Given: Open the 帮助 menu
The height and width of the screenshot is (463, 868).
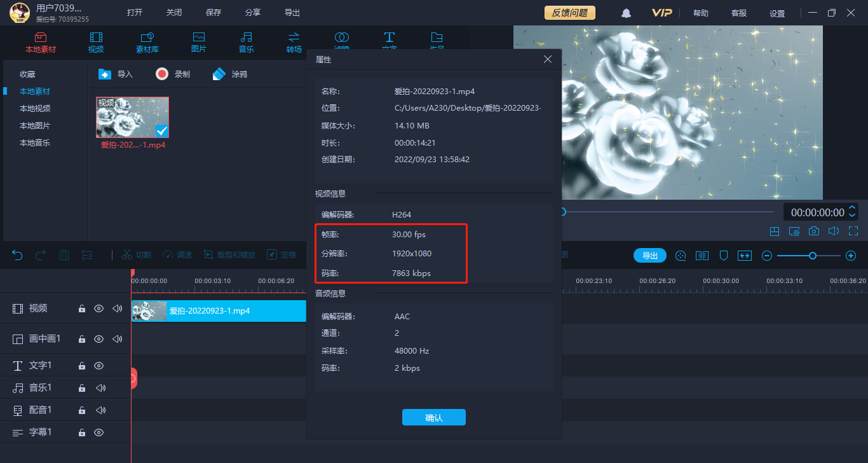Looking at the screenshot, I should click(701, 13).
